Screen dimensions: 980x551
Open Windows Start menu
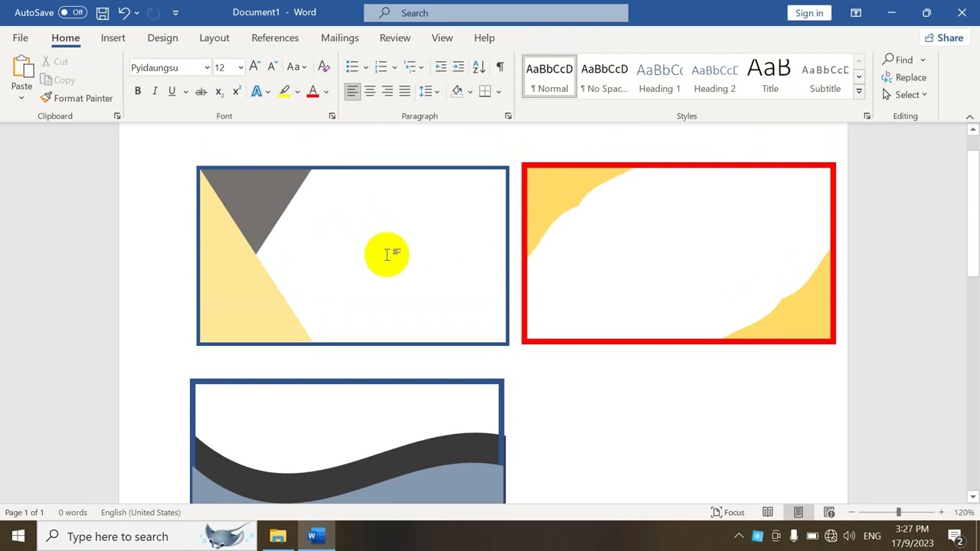(18, 536)
